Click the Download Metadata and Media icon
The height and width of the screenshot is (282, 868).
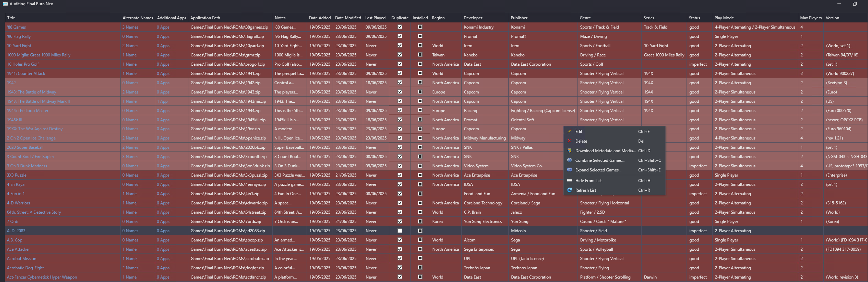pyautogui.click(x=569, y=150)
